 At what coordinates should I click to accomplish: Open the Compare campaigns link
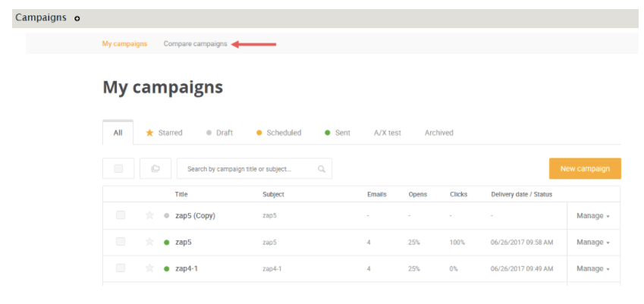point(195,44)
